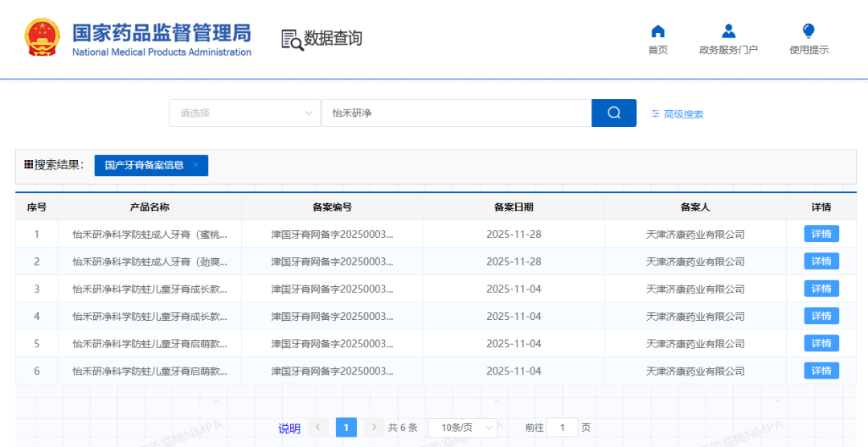Screen dimensions: 868x447
Task: Click the date 2025-11-04 in row 4
Action: [x=514, y=316]
